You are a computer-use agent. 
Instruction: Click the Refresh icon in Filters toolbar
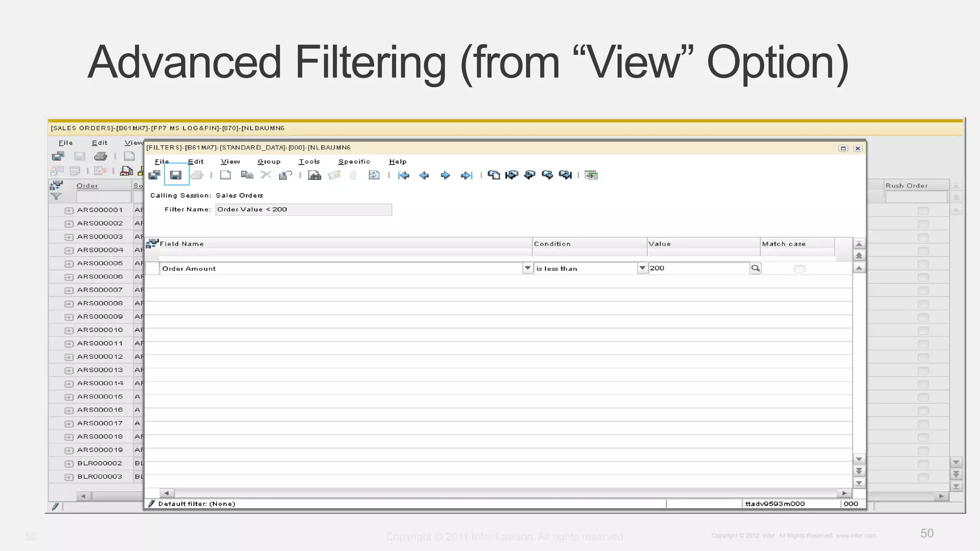point(374,175)
